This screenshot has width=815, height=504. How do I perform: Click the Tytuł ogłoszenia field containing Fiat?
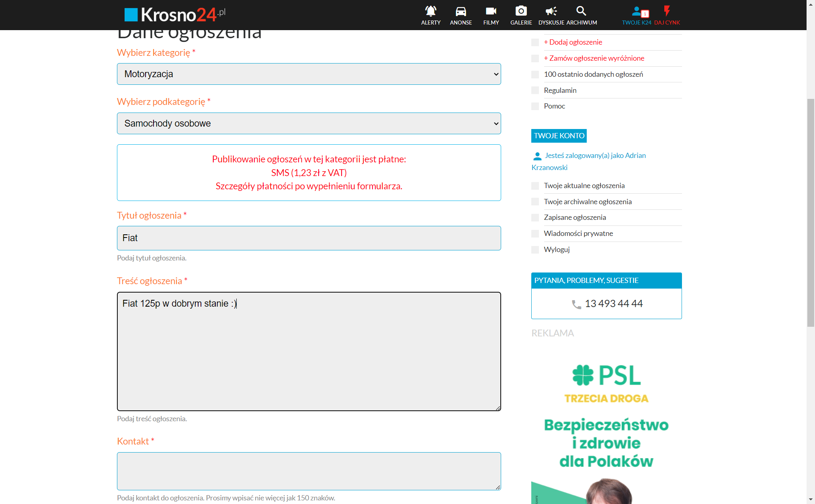pos(309,238)
